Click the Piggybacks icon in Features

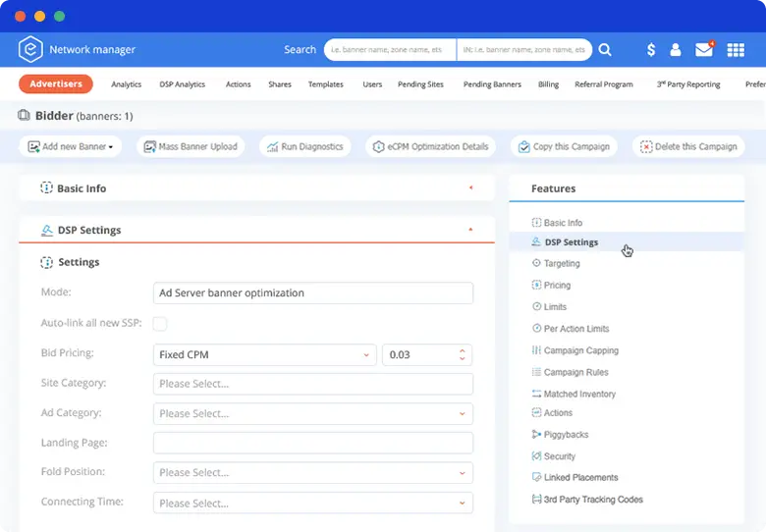(x=536, y=435)
